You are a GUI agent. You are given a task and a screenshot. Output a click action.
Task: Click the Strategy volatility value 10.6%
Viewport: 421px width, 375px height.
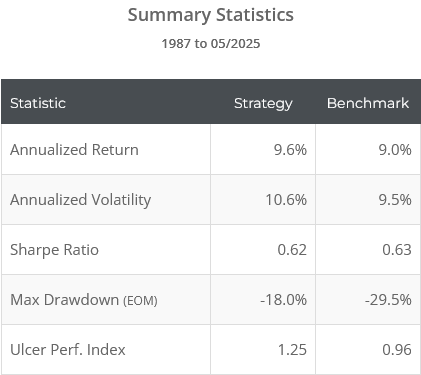286,200
